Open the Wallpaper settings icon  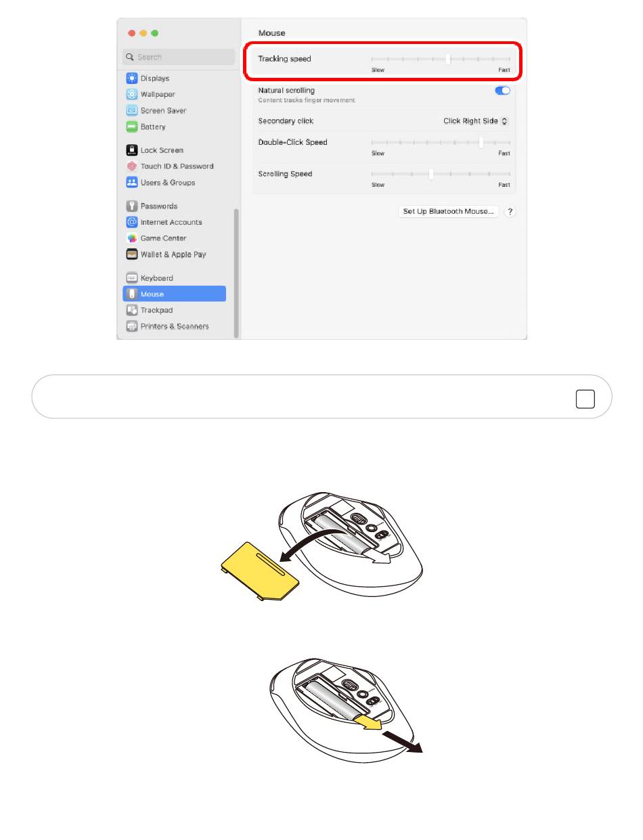pyautogui.click(x=132, y=95)
